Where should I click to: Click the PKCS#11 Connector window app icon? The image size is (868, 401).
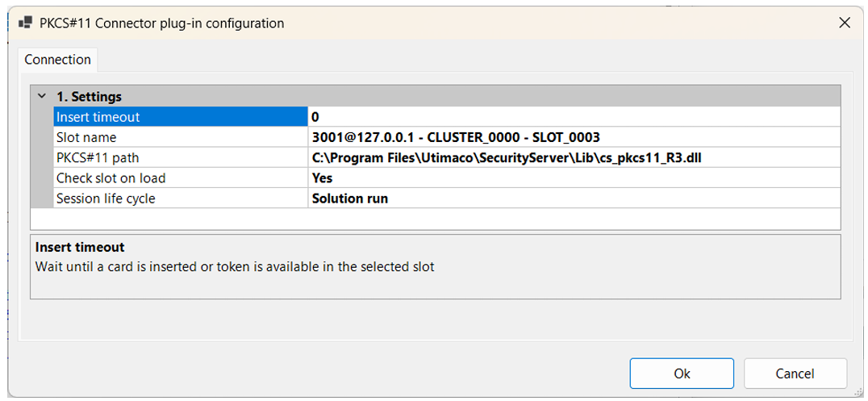tap(26, 23)
